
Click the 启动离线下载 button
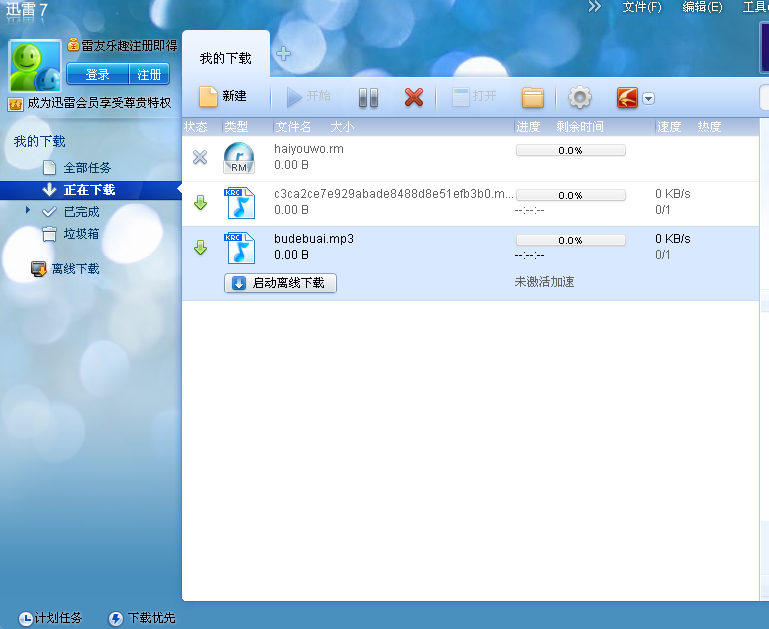pyautogui.click(x=281, y=283)
